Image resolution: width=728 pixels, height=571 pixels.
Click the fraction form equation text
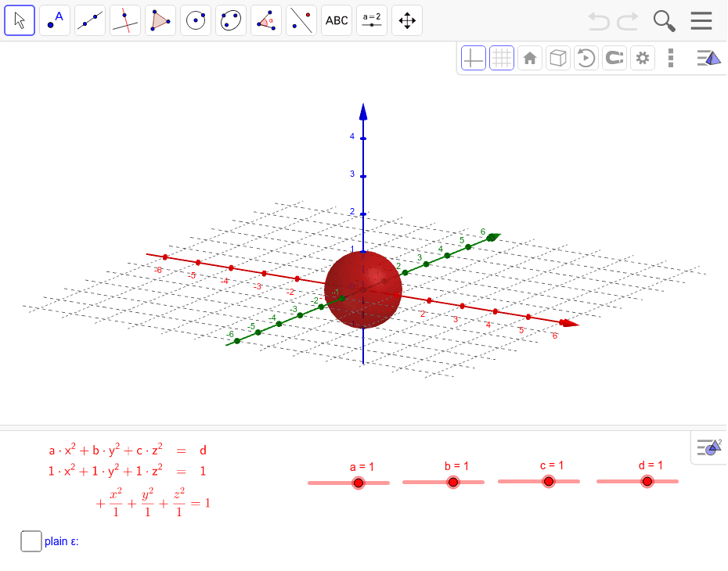click(153, 502)
